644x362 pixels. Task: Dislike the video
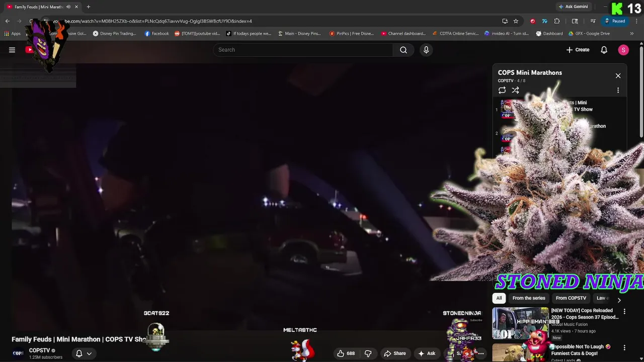368,353
